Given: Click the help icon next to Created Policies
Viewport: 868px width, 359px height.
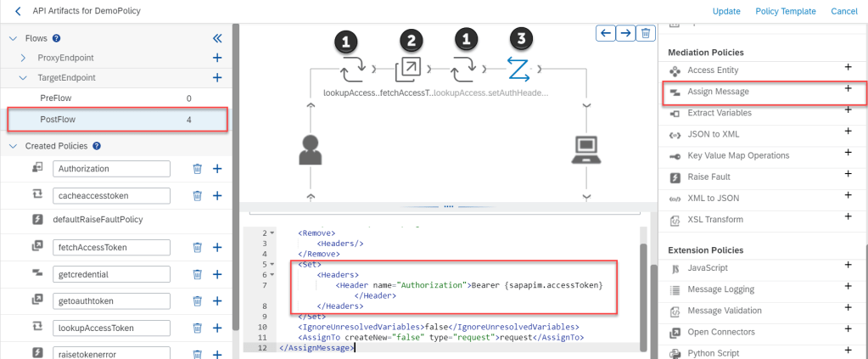Looking at the screenshot, I should [96, 146].
